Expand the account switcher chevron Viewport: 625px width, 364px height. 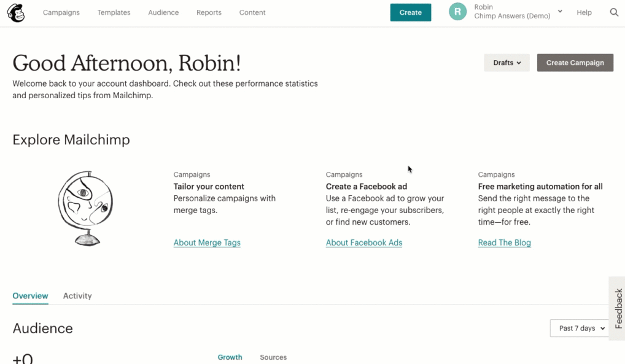click(x=559, y=10)
